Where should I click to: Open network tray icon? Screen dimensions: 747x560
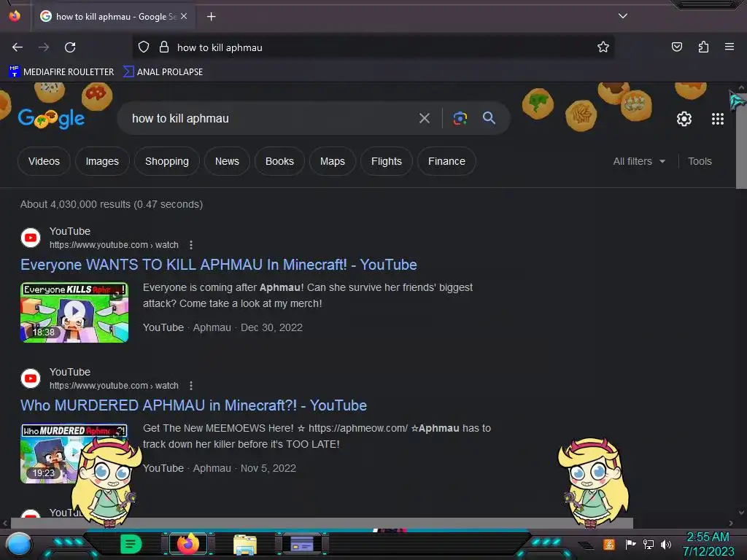tap(649, 544)
